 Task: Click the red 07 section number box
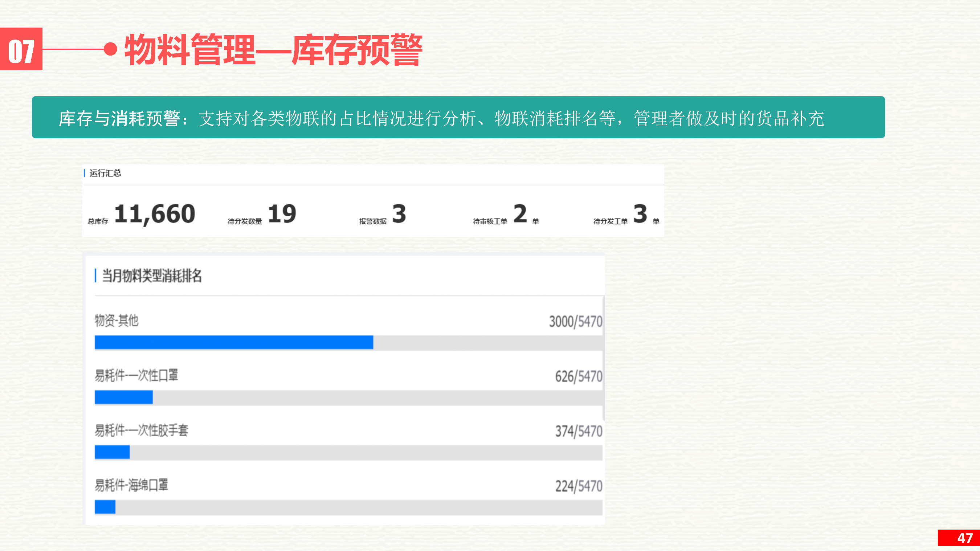click(x=21, y=49)
